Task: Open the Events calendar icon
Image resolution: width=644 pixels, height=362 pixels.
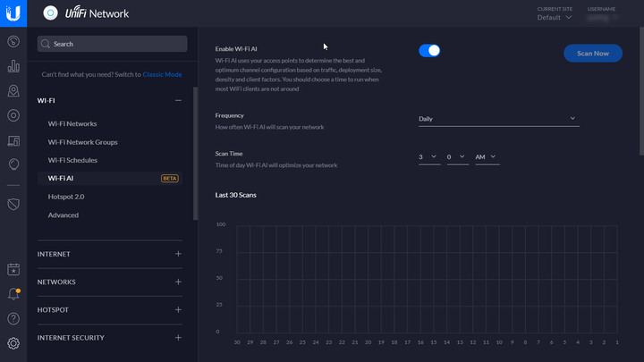Action: [x=13, y=270]
